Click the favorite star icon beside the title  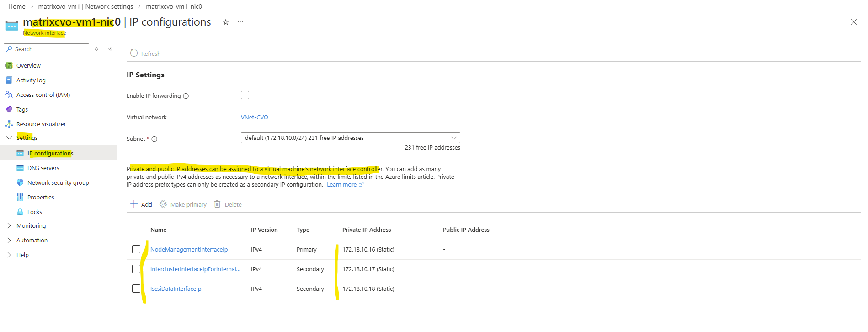click(x=225, y=22)
